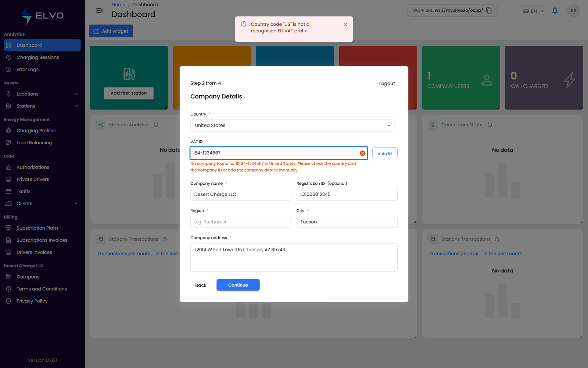Dismiss the EU VAT prefix error toast
Screen dimensions: 588x368
(345, 25)
